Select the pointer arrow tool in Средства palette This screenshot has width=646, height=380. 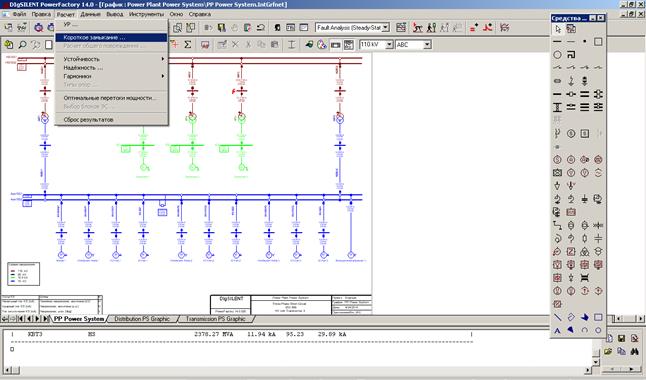tap(558, 29)
